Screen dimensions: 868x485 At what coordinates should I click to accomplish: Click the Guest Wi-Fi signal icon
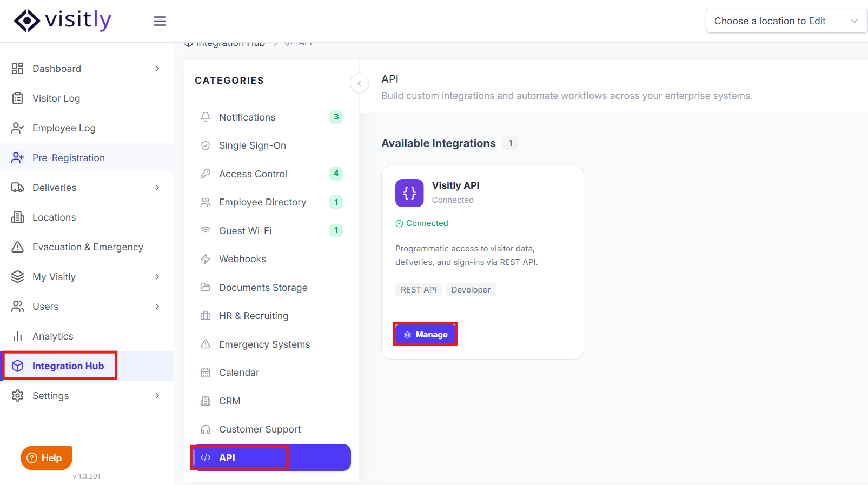[206, 230]
